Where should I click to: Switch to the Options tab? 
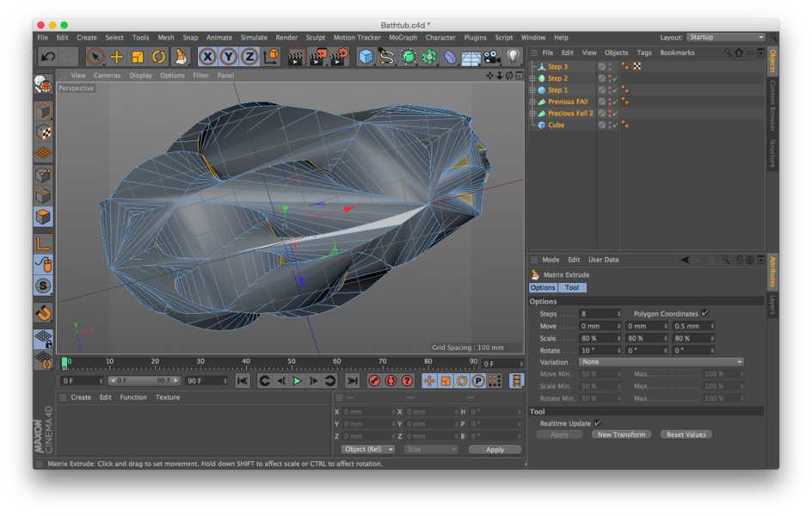point(543,287)
